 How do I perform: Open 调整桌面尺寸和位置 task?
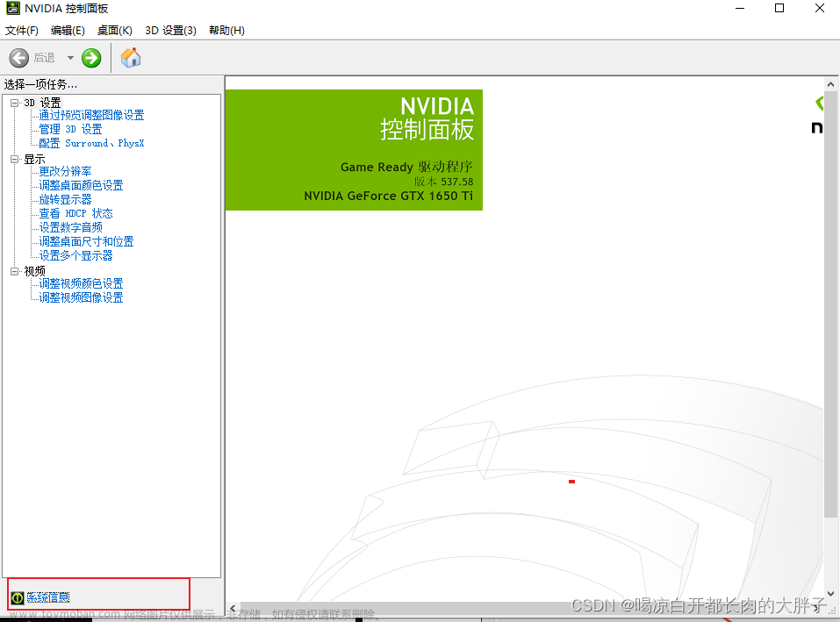click(x=86, y=241)
